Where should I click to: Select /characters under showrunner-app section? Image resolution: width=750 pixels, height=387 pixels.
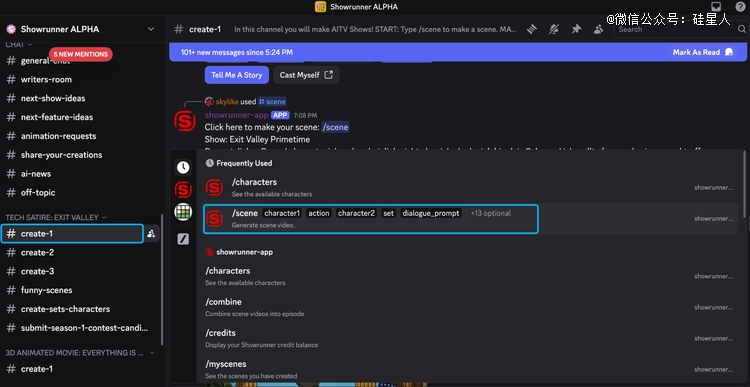coord(470,276)
